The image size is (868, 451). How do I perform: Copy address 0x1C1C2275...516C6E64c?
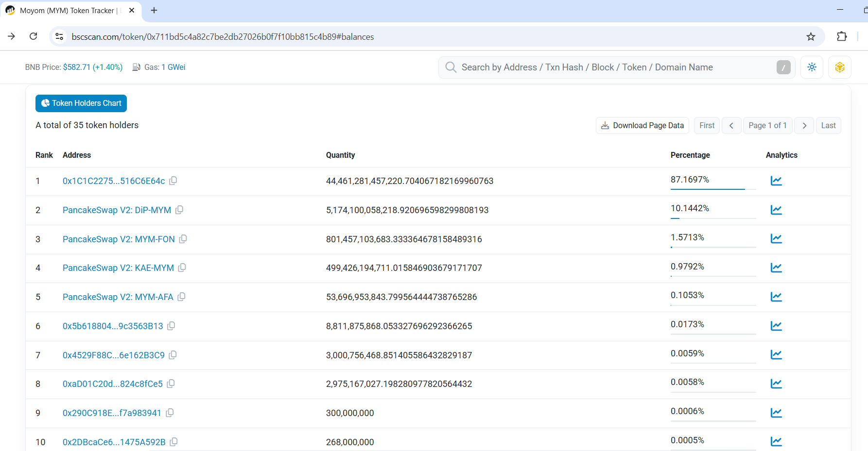pos(173,181)
